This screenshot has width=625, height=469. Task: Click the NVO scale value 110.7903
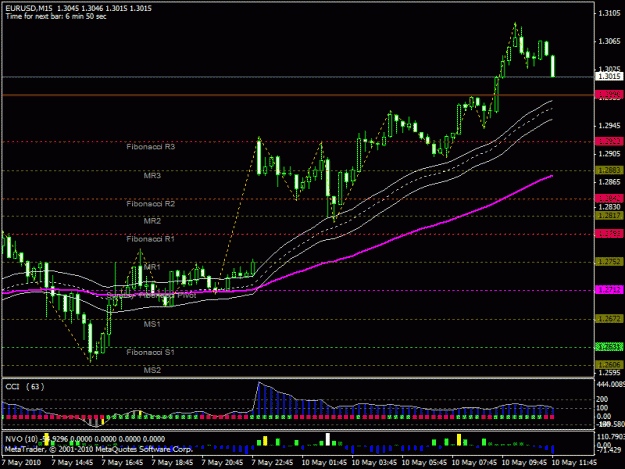point(611,437)
